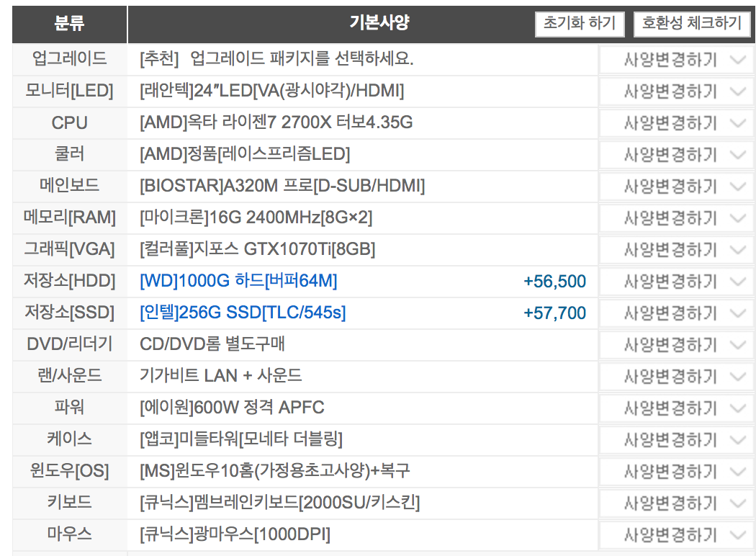
Task: Click the BIOSTAR A320M motherboard spec
Action: point(282,186)
